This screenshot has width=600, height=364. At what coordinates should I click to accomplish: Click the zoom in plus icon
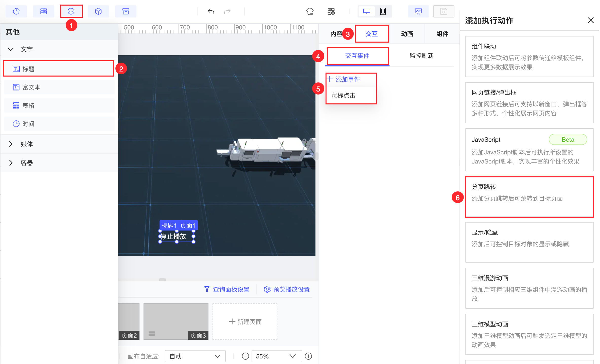click(308, 356)
